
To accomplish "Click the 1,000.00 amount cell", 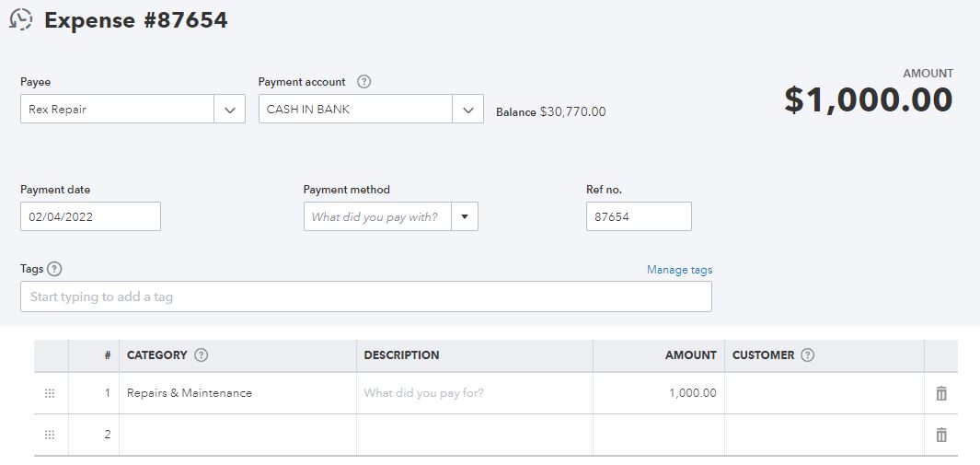I will point(658,393).
